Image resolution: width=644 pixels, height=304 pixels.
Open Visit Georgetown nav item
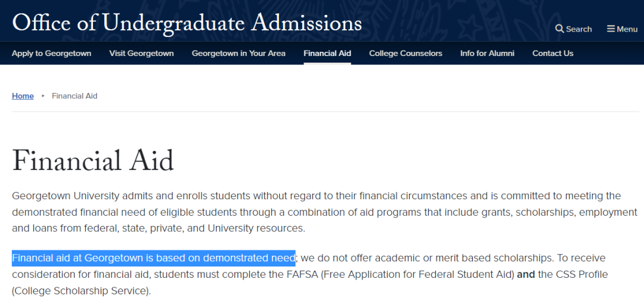[x=141, y=54]
